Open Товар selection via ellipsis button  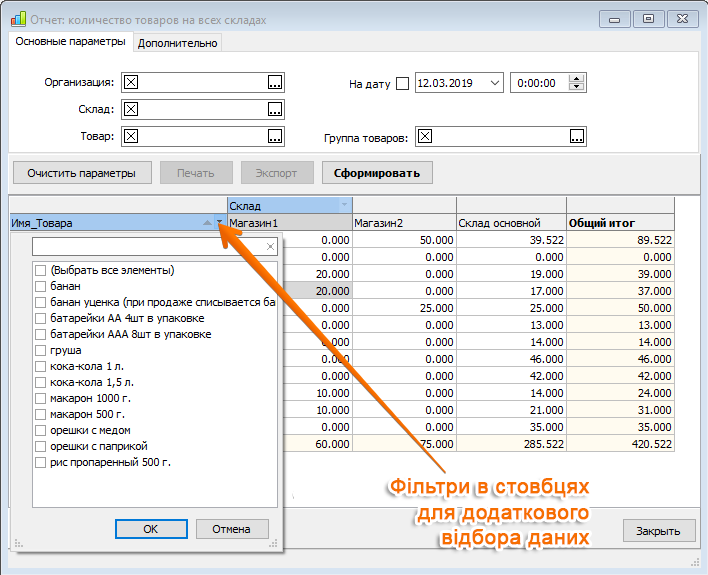(275, 136)
